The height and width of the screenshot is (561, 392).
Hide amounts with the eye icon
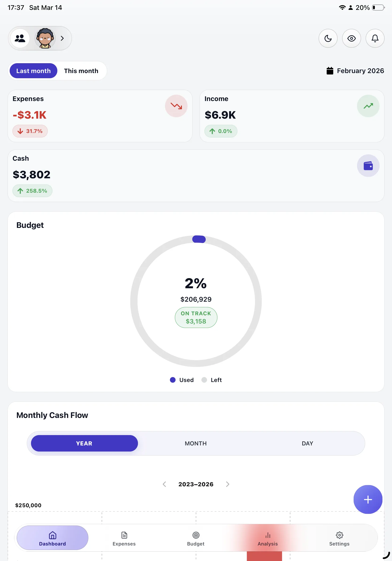351,38
